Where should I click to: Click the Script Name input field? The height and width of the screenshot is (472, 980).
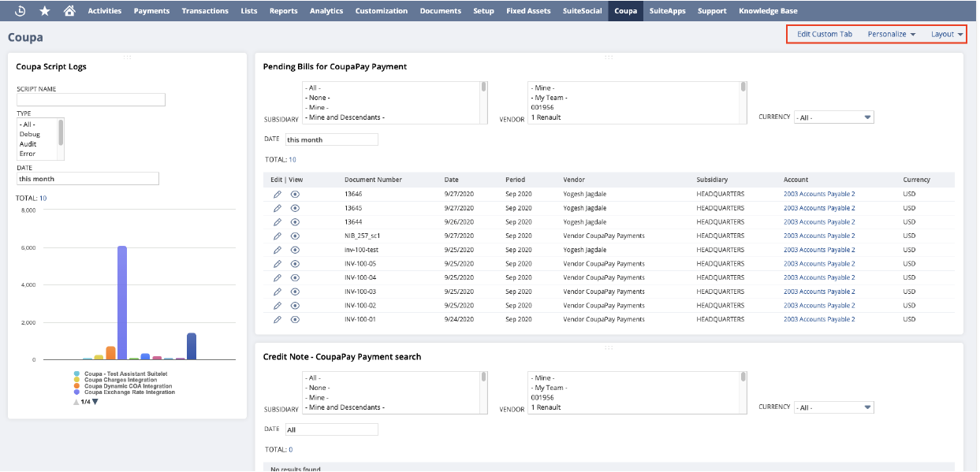91,100
